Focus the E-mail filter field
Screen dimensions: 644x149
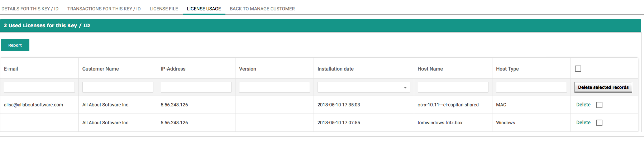39,87
